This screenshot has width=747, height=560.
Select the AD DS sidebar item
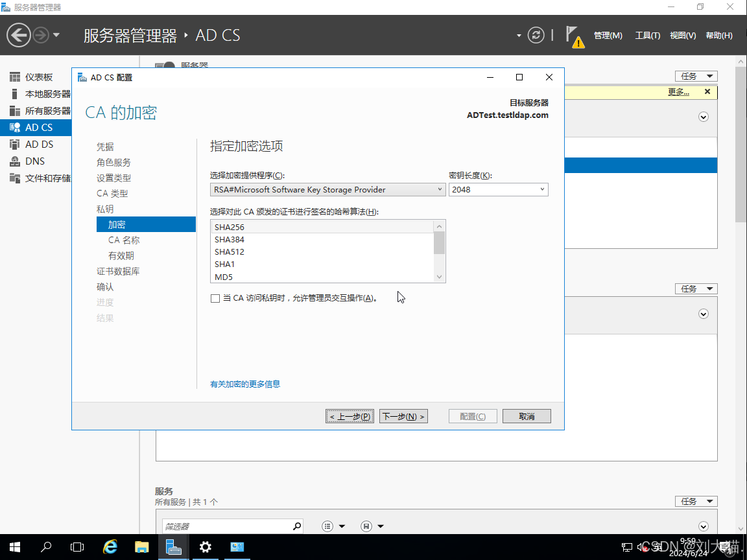pyautogui.click(x=36, y=145)
